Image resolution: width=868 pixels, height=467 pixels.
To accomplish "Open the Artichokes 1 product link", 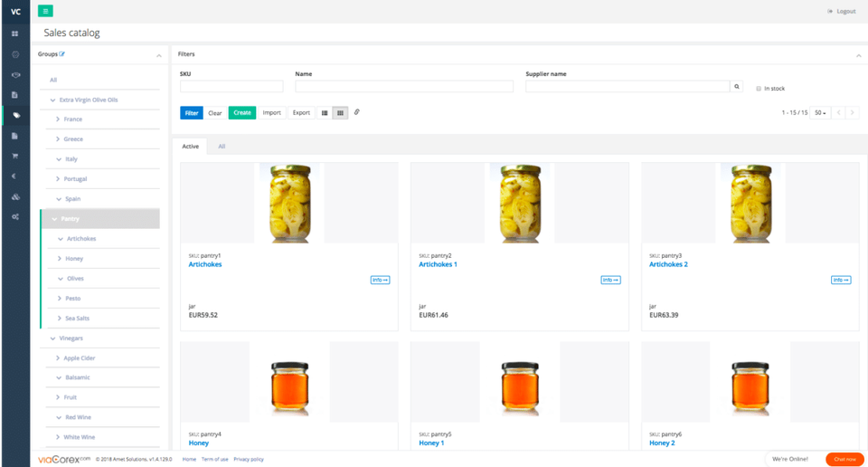I will pyautogui.click(x=438, y=264).
